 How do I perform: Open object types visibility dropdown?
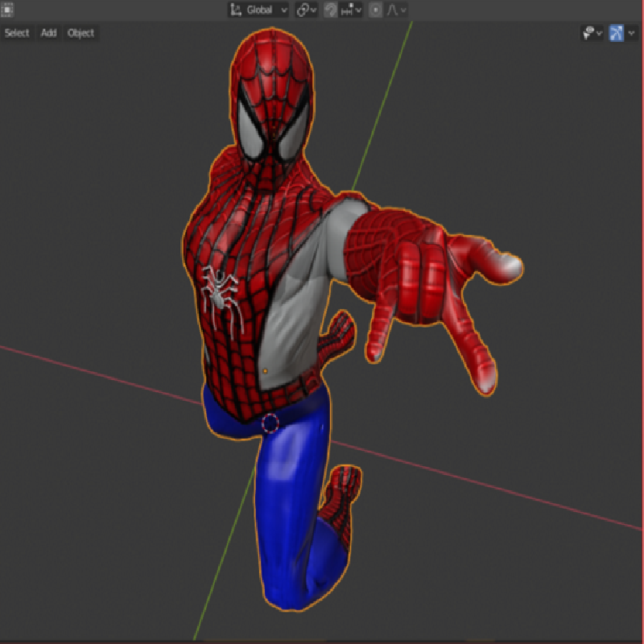click(592, 33)
